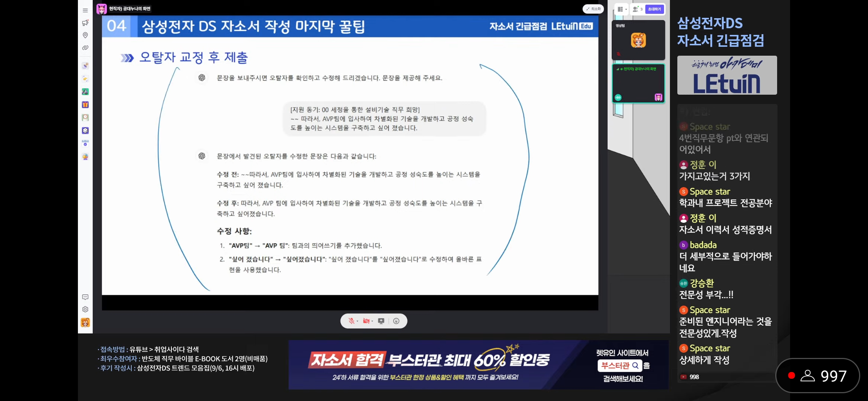Click the emoji reaction smiley icon
The width and height of the screenshot is (868, 401).
(396, 321)
